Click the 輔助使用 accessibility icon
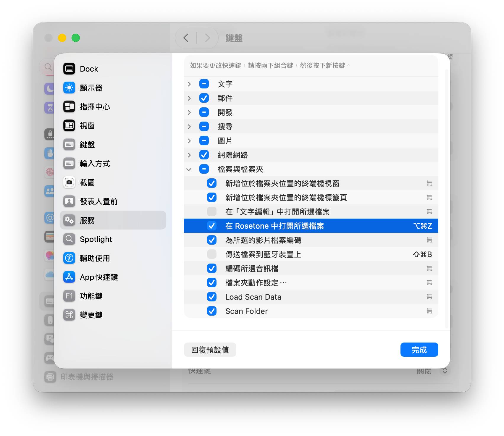Image resolution: width=504 pixels, height=436 pixels. [69, 258]
